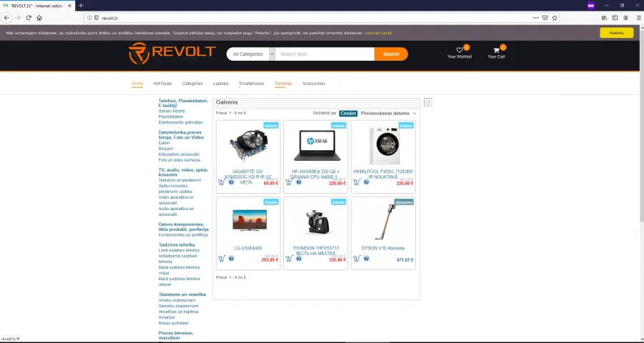This screenshot has width=644, height=343.
Task: Open All Categories dropdown
Action: click(250, 54)
